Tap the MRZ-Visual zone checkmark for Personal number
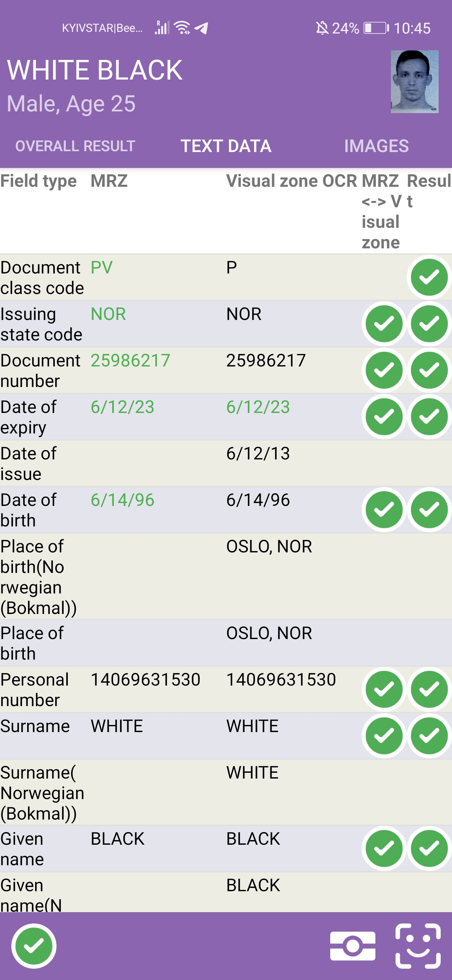Screen dimensions: 452x980 click(x=384, y=689)
